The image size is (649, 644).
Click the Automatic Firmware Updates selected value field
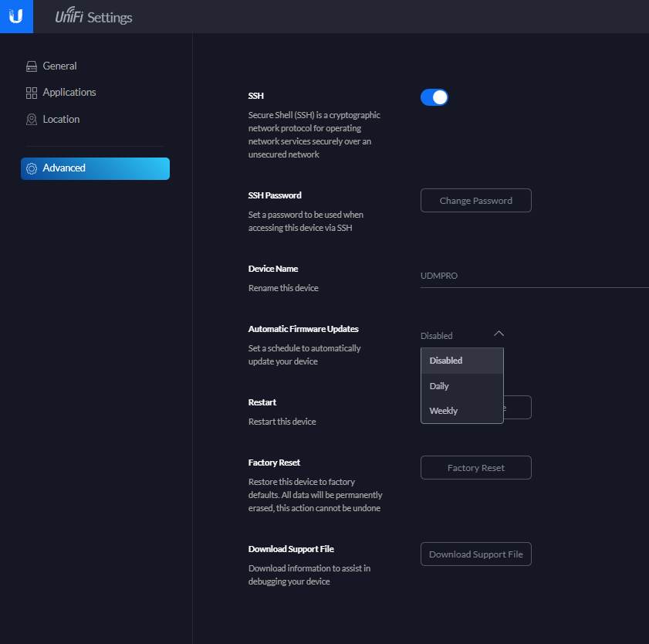tap(437, 336)
